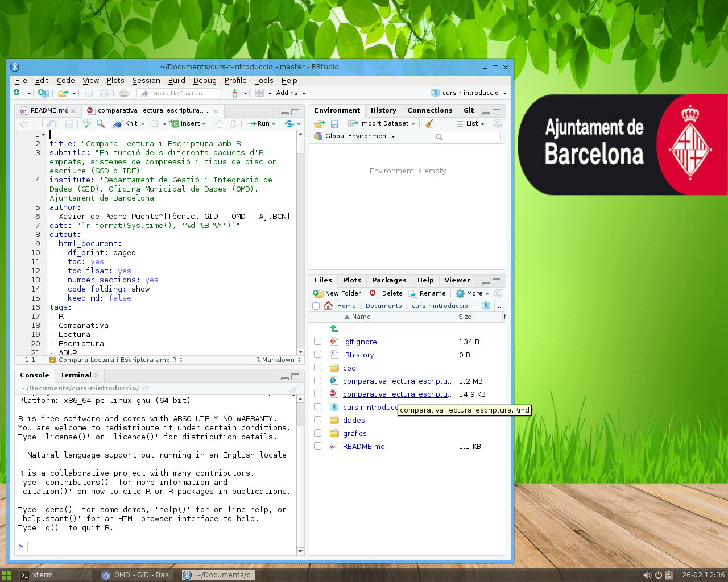Image resolution: width=728 pixels, height=582 pixels.
Task: Click the print icon in main toolbar
Action: click(124, 93)
